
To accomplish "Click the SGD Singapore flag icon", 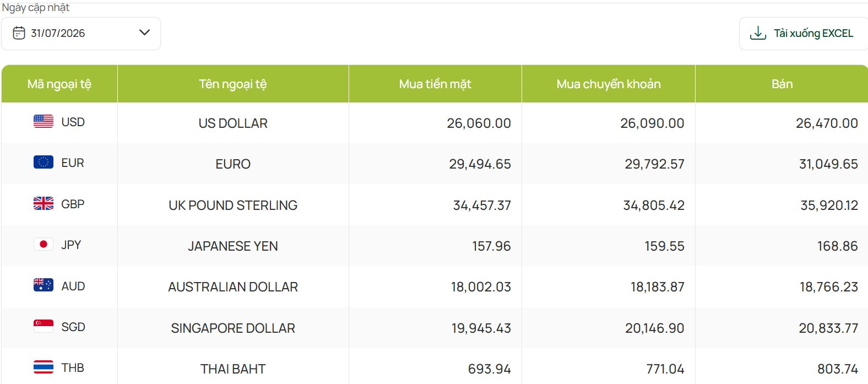I will (x=44, y=326).
